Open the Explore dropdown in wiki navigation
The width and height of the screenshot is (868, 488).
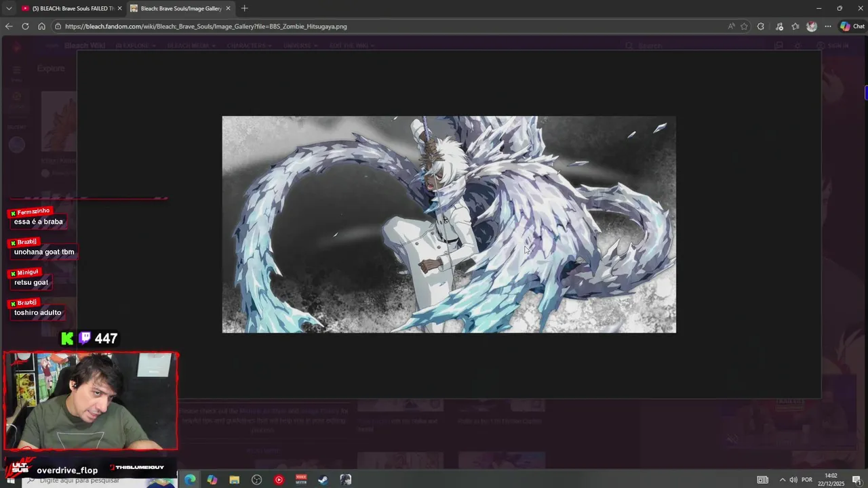coord(136,45)
